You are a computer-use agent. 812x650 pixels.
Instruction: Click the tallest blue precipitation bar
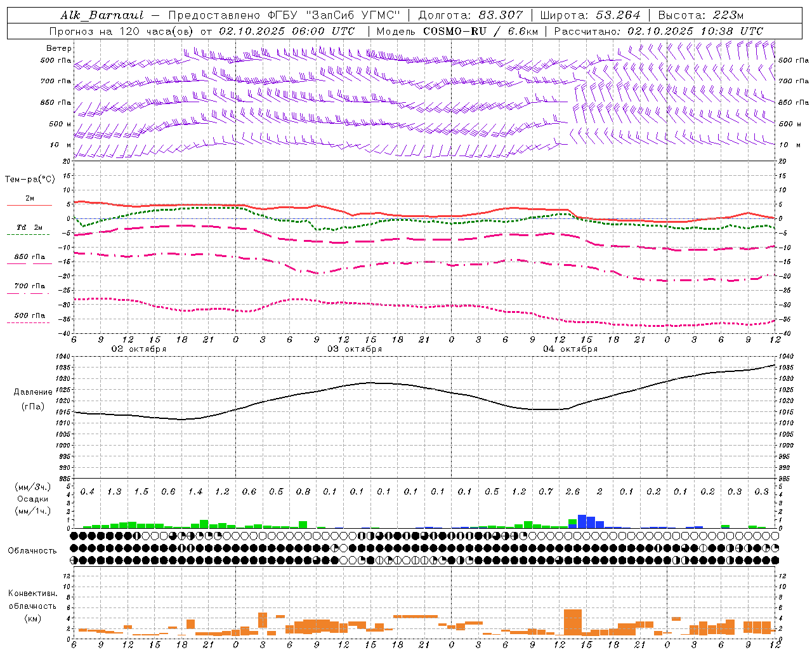click(x=582, y=521)
